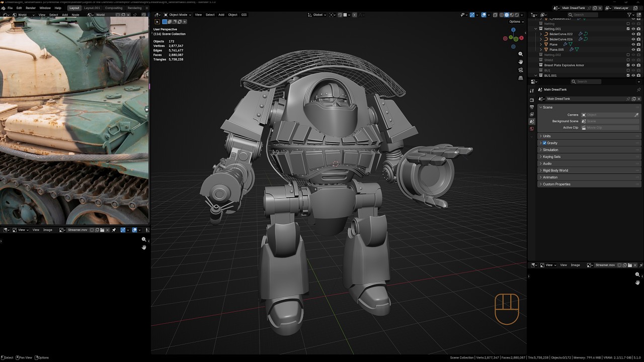Open the viewport Add menu

click(221, 15)
